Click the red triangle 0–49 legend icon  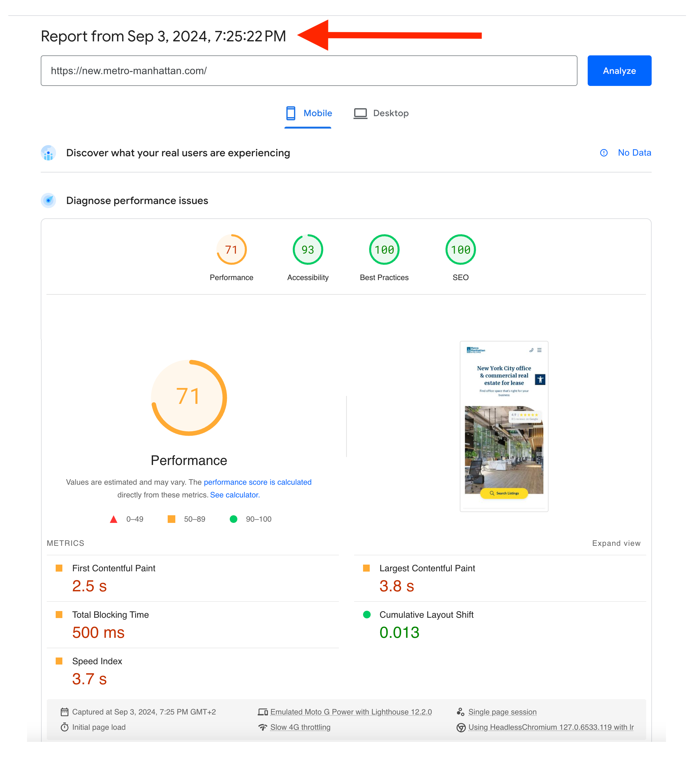[x=114, y=519]
